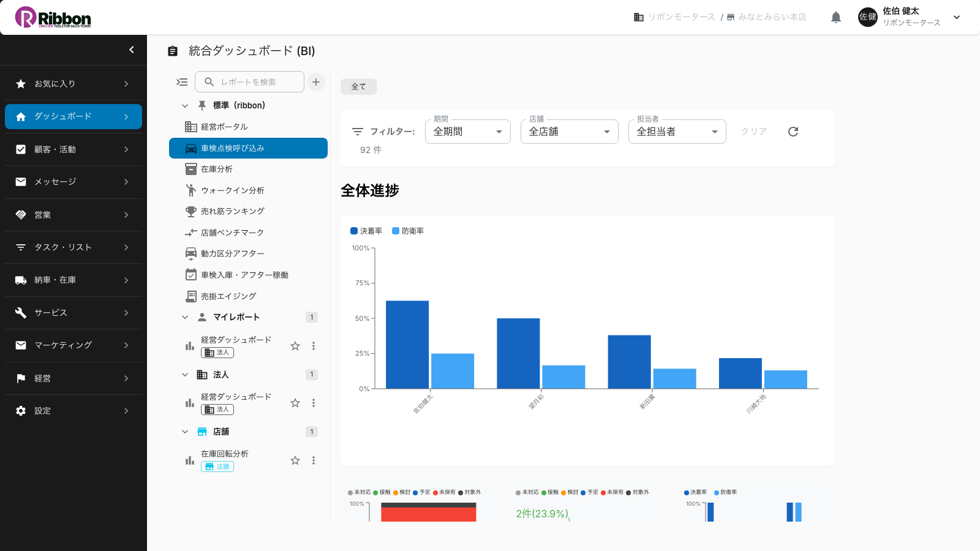Open the 設定 menu
Screen dimensions: 980x551
tap(73, 411)
